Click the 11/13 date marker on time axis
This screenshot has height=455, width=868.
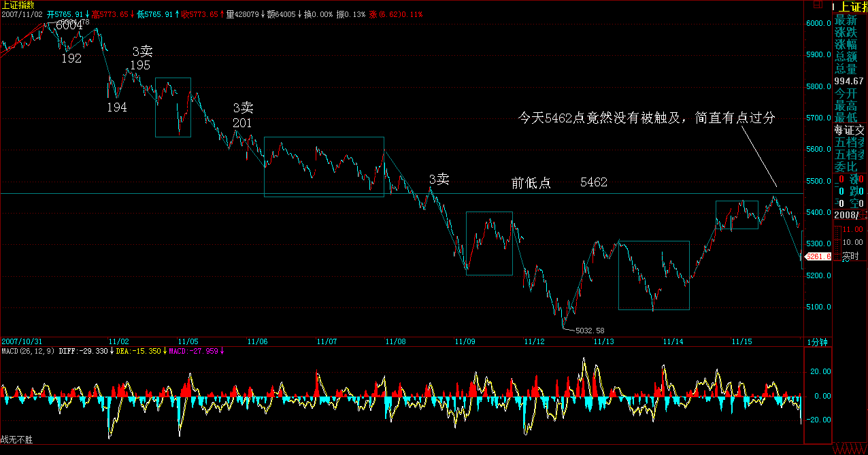[x=604, y=341]
